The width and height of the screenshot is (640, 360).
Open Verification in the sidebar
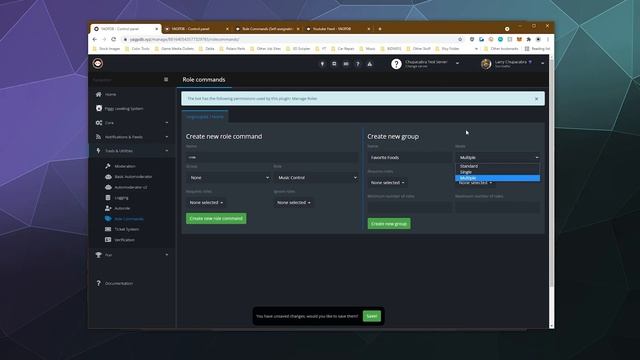click(x=124, y=240)
